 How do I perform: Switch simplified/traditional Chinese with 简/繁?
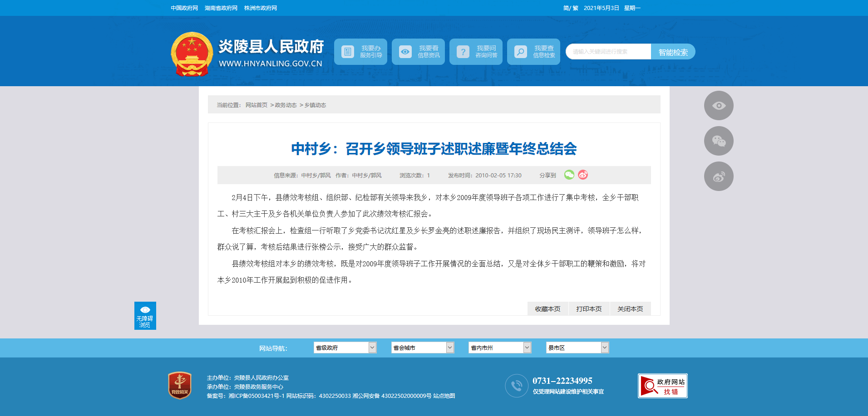[570, 8]
